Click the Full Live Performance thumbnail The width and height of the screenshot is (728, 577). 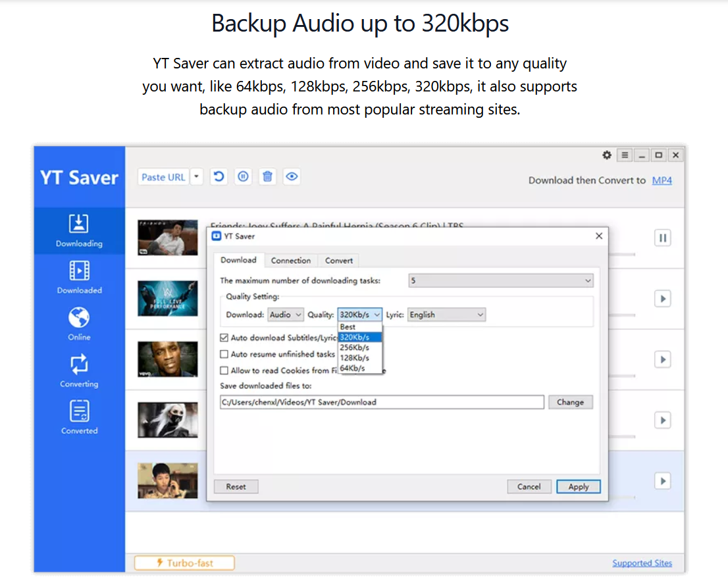tap(168, 299)
